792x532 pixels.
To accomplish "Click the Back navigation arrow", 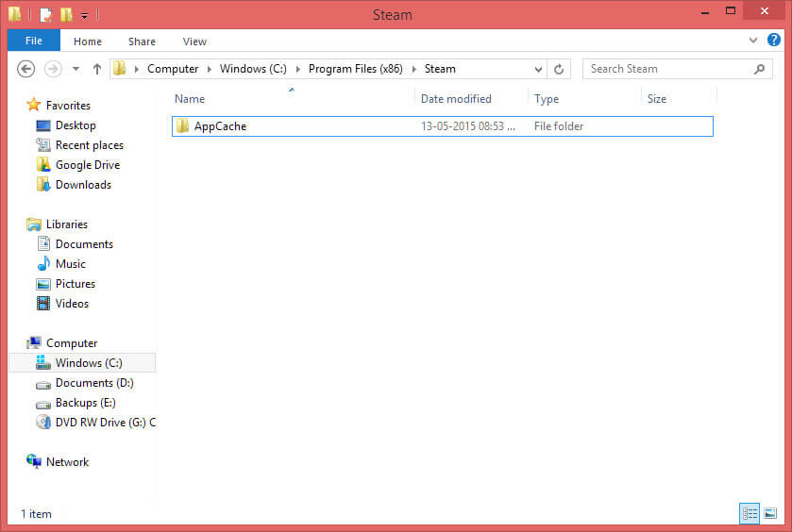I will (x=25, y=69).
